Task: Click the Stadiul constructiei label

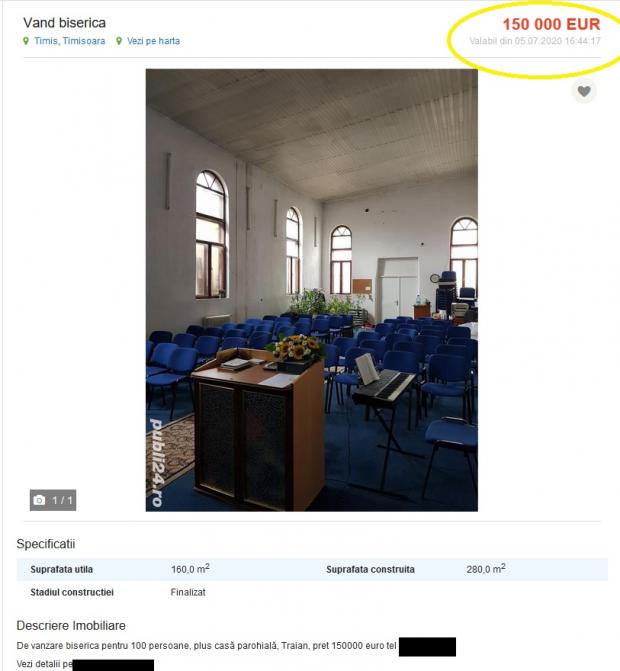Action: [x=72, y=592]
